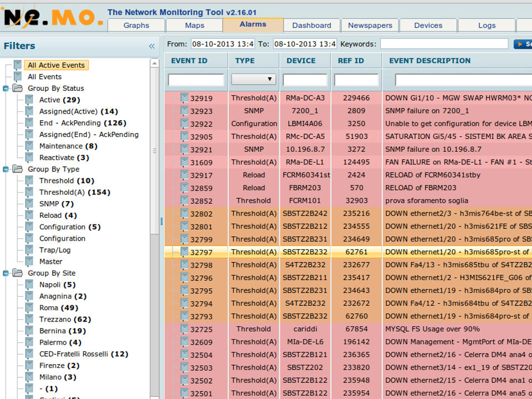This screenshot has height=399, width=532.
Task: Click the document icon beside SNMP filter
Action: click(29, 204)
